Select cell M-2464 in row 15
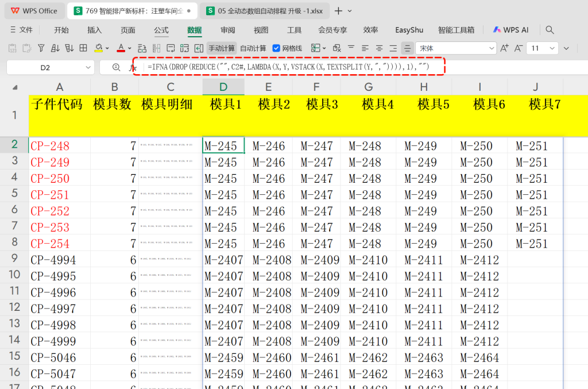The height and width of the screenshot is (389, 588). pos(479,357)
